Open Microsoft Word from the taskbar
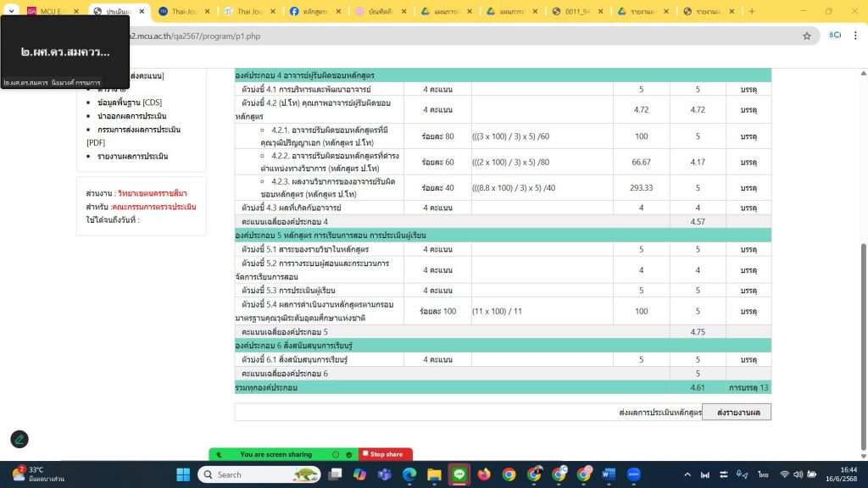Viewport: 868px width, 488px height. pyautogui.click(x=609, y=474)
